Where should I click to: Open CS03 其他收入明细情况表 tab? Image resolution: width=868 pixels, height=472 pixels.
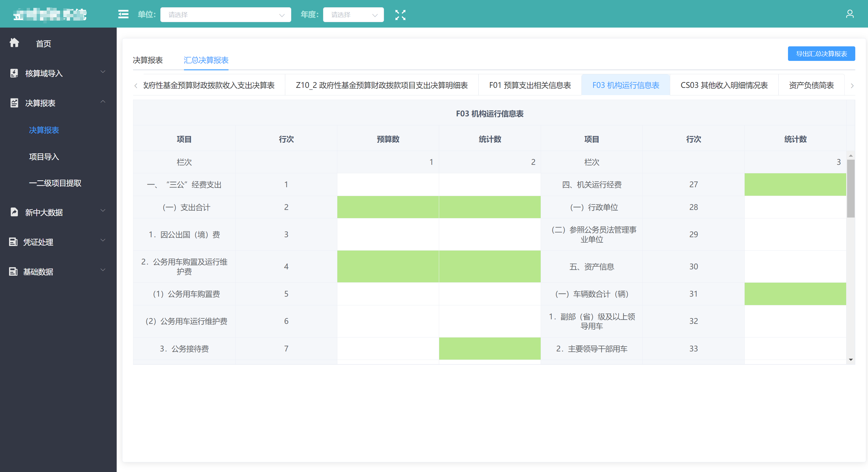(724, 85)
